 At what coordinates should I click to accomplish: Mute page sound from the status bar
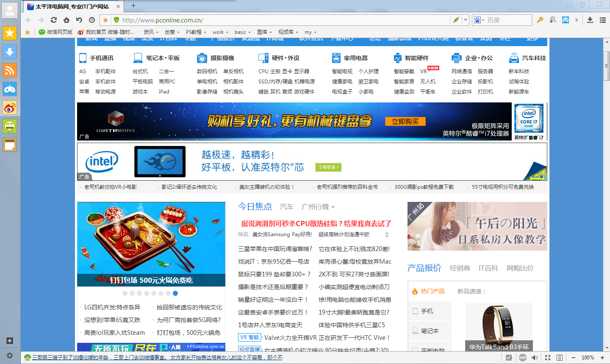(535, 358)
